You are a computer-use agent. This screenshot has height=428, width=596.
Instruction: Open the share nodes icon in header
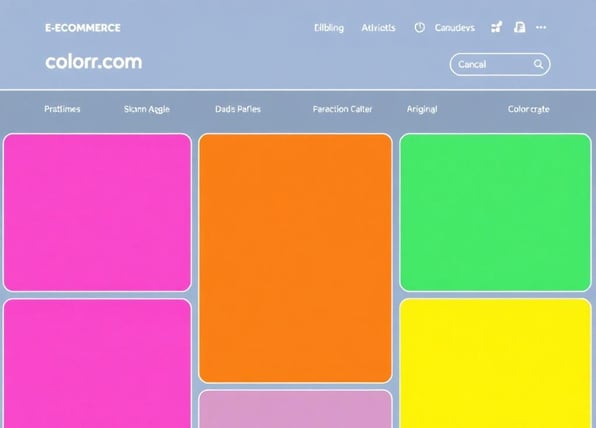click(x=496, y=27)
